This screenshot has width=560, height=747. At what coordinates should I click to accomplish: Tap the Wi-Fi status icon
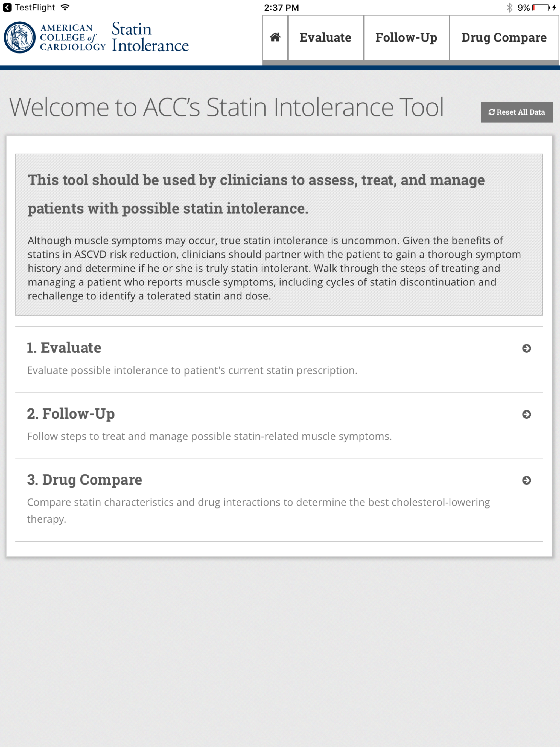65,7
